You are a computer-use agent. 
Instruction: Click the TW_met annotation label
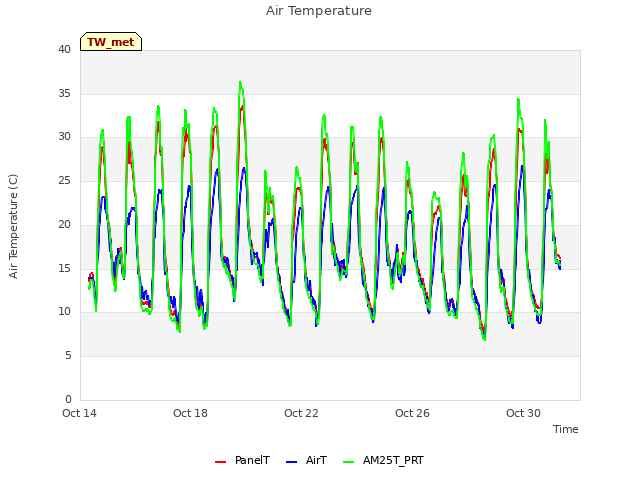tap(111, 42)
